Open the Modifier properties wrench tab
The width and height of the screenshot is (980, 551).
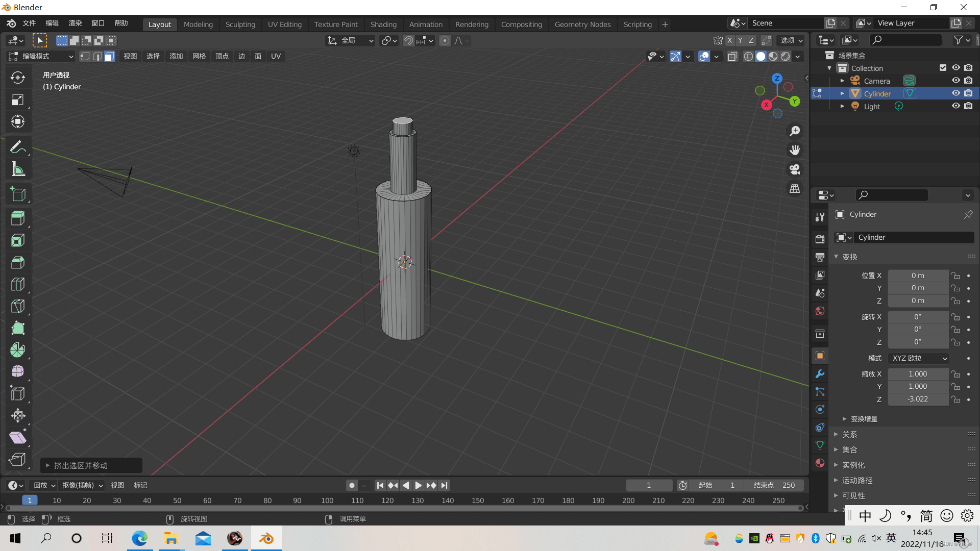pyautogui.click(x=820, y=374)
